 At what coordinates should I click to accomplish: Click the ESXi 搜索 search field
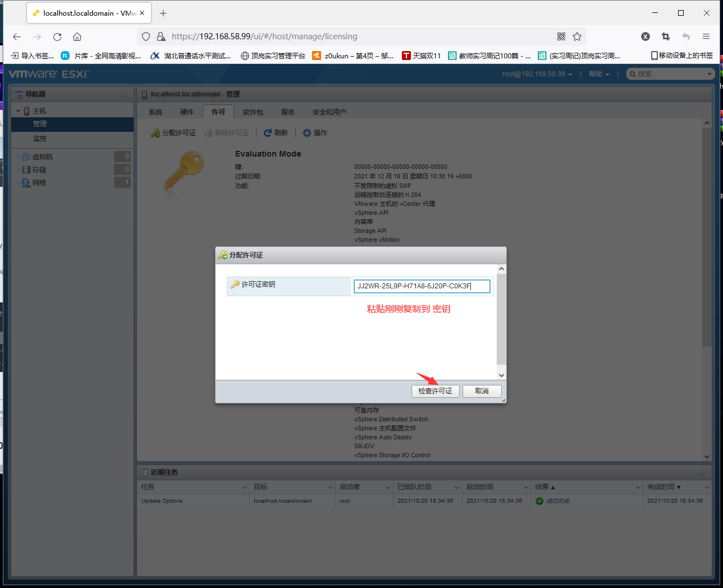pos(670,74)
